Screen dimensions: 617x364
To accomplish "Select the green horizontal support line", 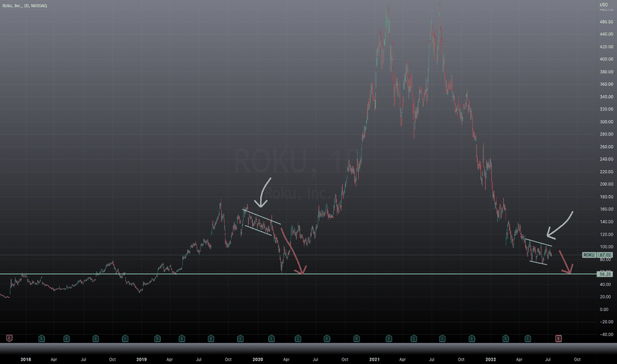I will tap(299, 274).
